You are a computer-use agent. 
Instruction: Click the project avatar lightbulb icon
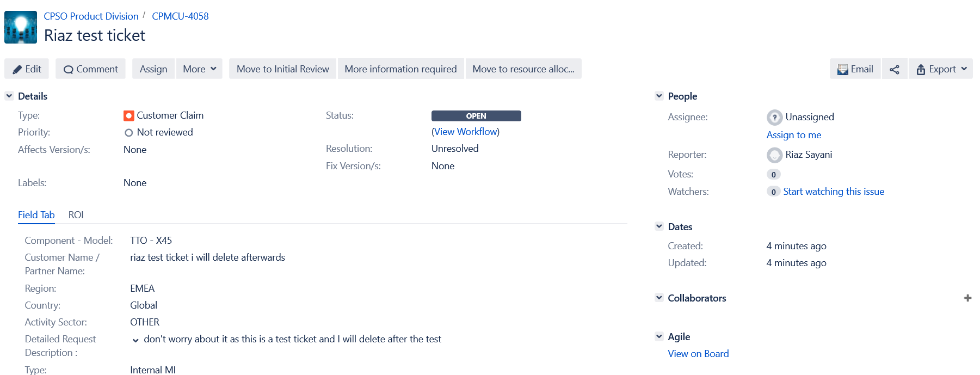tap(21, 27)
